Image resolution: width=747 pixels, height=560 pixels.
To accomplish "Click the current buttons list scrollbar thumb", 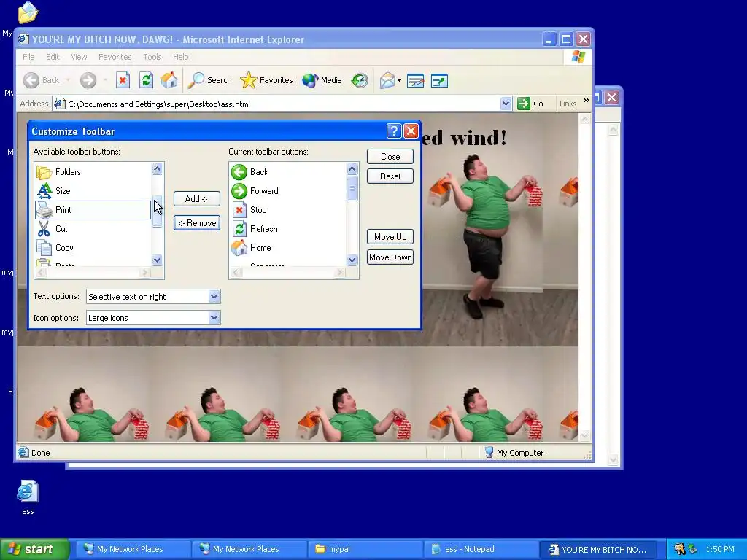I will pos(352,188).
